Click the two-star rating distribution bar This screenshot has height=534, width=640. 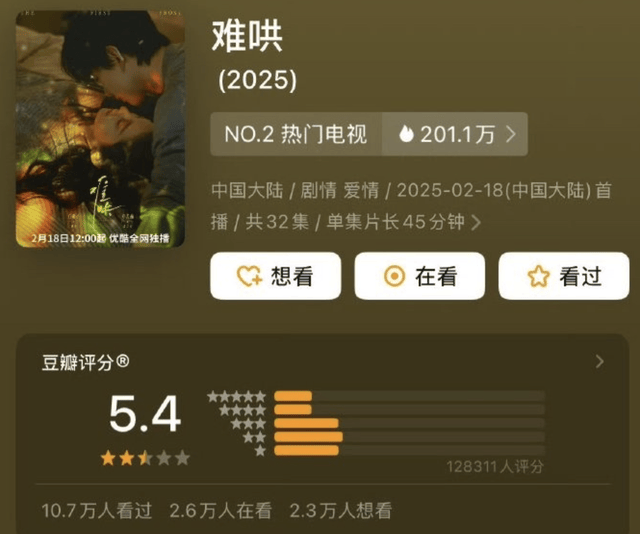tap(409, 437)
